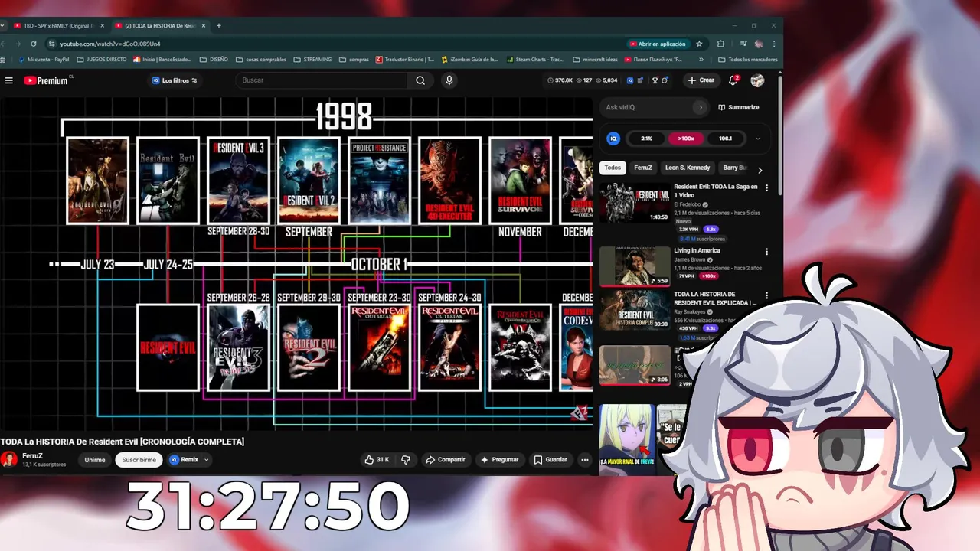Submit Ask vidIQ arrow button
980x551 pixels.
(700, 107)
